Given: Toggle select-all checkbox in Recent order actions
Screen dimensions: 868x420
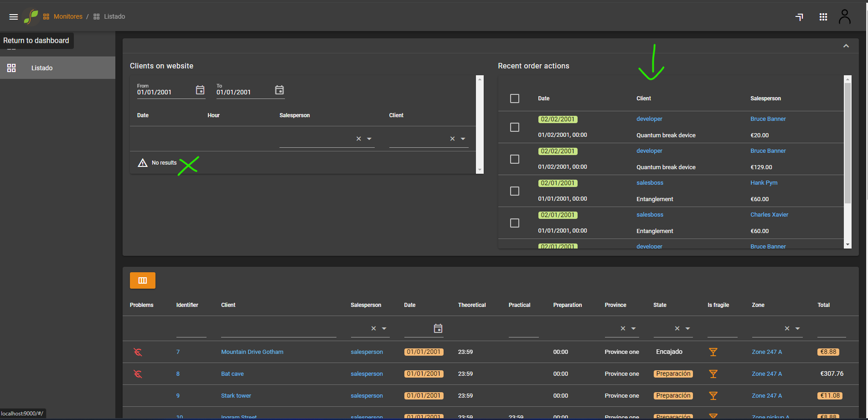Looking at the screenshot, I should [515, 99].
